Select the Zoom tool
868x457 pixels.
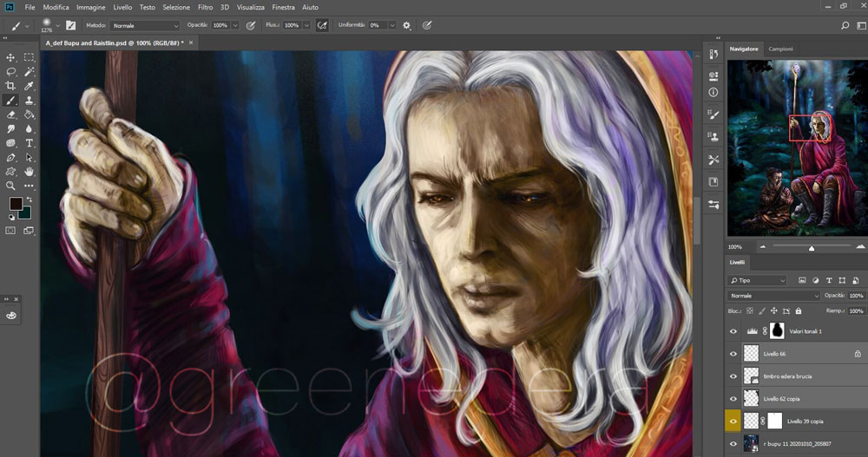click(x=10, y=186)
